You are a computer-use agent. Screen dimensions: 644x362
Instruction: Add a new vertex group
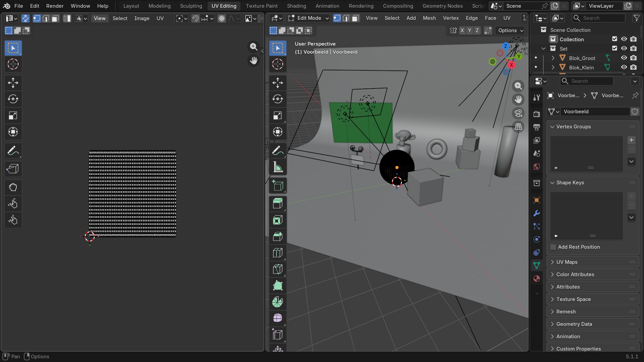pos(631,140)
